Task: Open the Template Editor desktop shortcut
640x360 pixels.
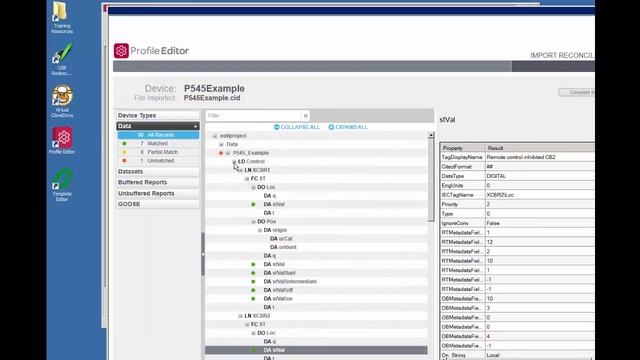Action: coord(62,186)
